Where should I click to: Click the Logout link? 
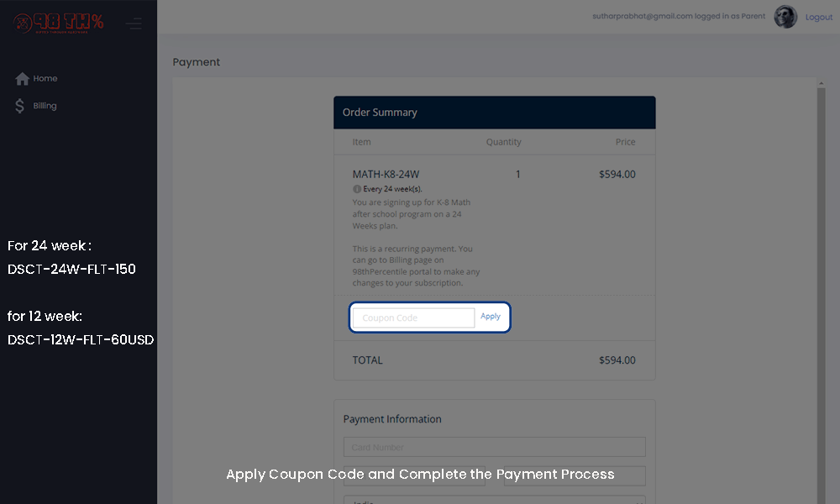coord(818,17)
